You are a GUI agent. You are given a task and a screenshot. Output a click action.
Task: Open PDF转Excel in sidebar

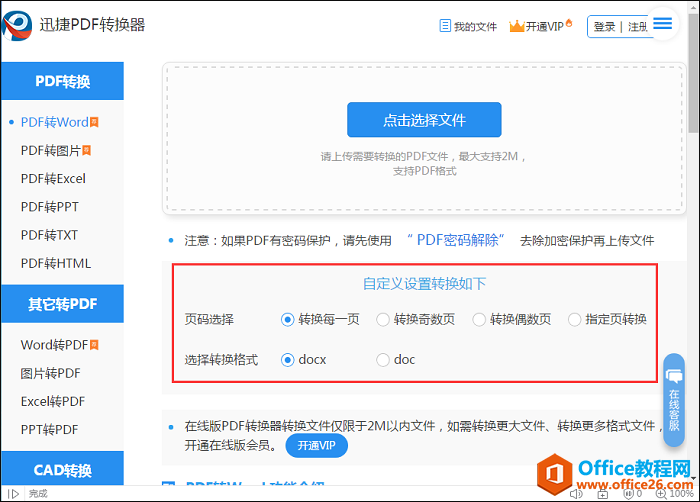tap(53, 179)
